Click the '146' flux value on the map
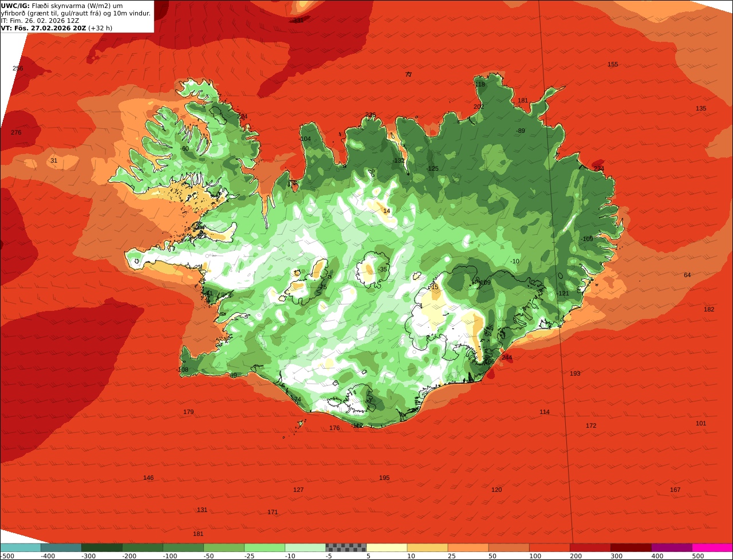The width and height of the screenshot is (733, 560). point(148,478)
